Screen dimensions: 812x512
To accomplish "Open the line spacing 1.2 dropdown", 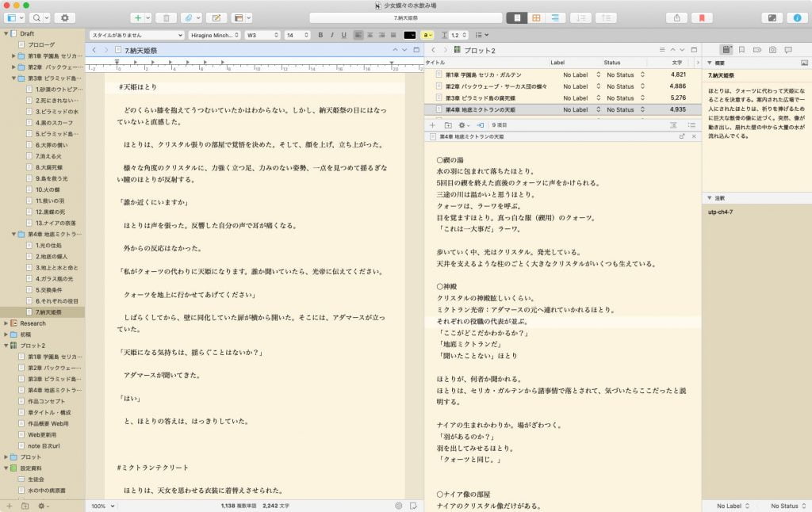I will click(x=458, y=35).
